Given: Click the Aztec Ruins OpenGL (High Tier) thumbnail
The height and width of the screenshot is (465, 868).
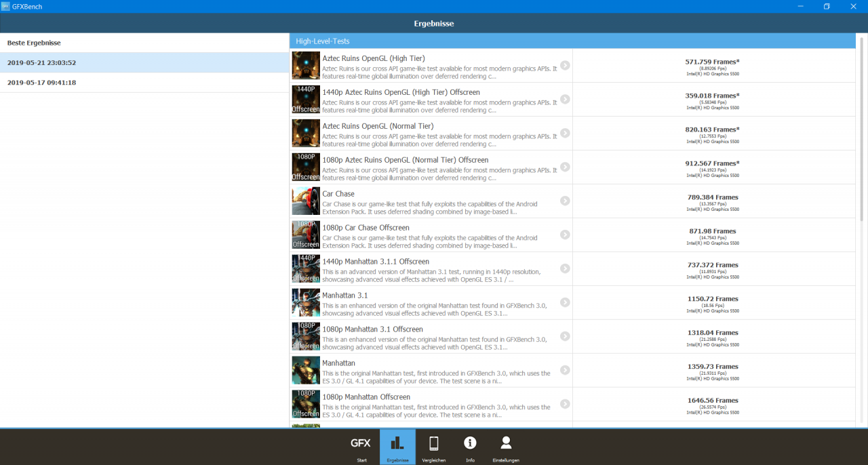Looking at the screenshot, I should tap(306, 65).
